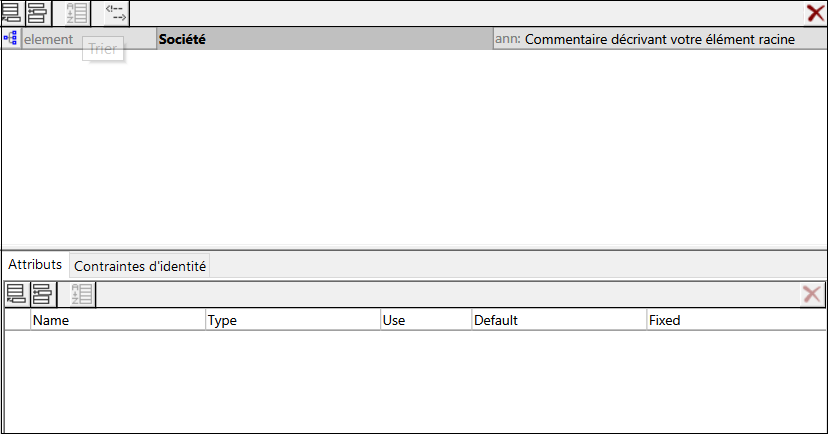The width and height of the screenshot is (828, 434).
Task: Click the Append icon in top toolbar
Action: pos(13,13)
